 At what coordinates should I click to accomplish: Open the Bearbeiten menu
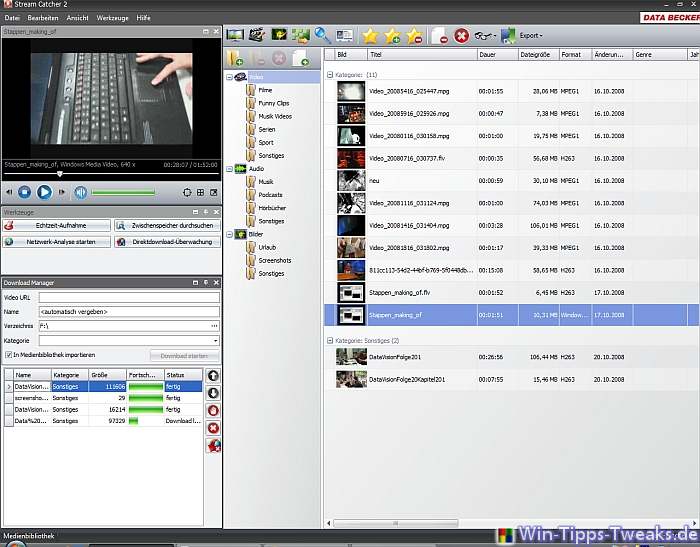43,18
